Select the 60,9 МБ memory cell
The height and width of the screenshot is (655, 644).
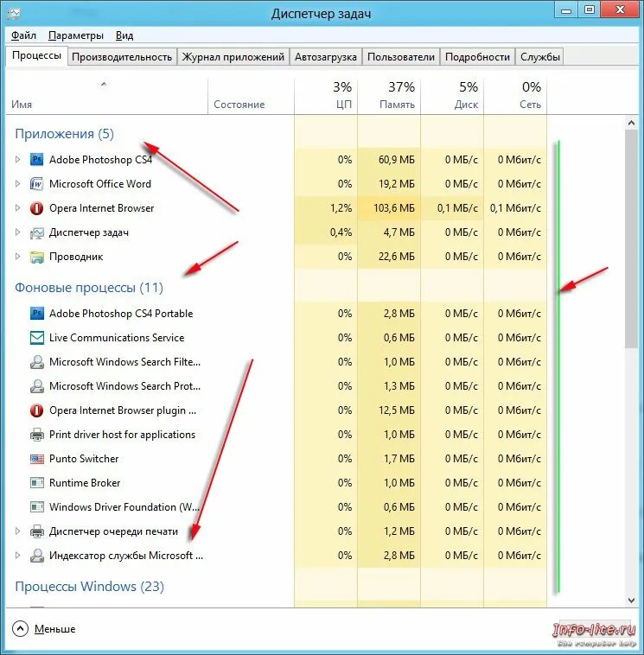click(x=389, y=160)
